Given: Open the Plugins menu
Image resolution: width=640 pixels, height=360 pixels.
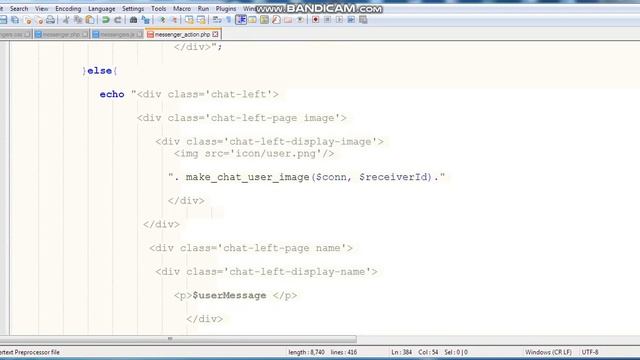Looking at the screenshot, I should (x=226, y=9).
